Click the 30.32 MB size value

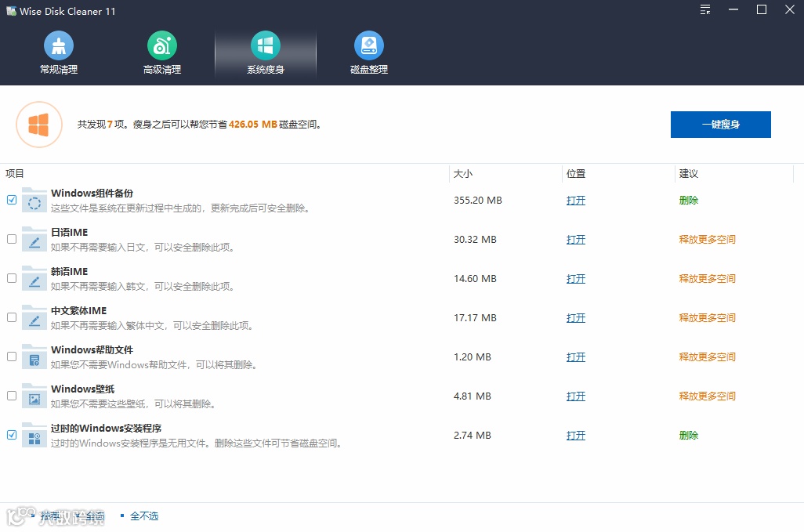(476, 239)
